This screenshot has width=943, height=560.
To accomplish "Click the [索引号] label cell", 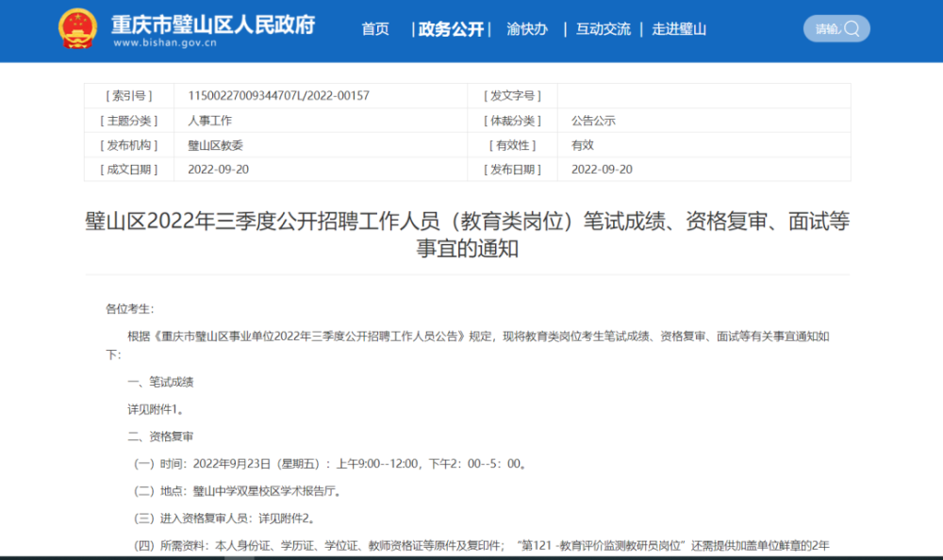I will click(x=129, y=95).
